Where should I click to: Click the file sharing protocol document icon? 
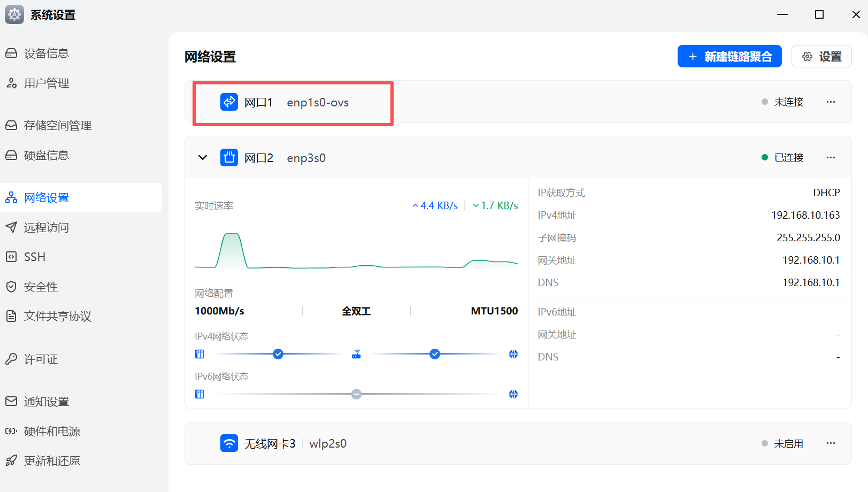click(x=11, y=316)
